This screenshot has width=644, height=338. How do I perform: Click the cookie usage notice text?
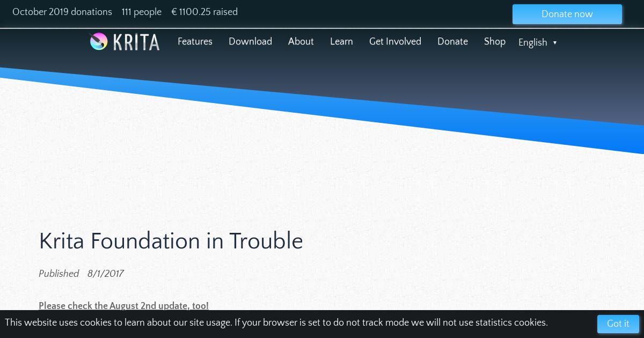coord(276,322)
